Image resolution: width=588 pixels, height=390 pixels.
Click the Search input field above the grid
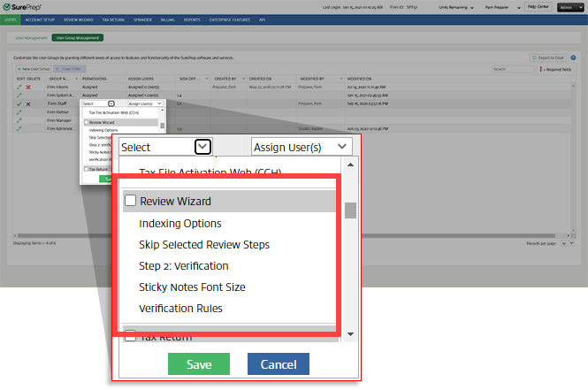point(513,68)
